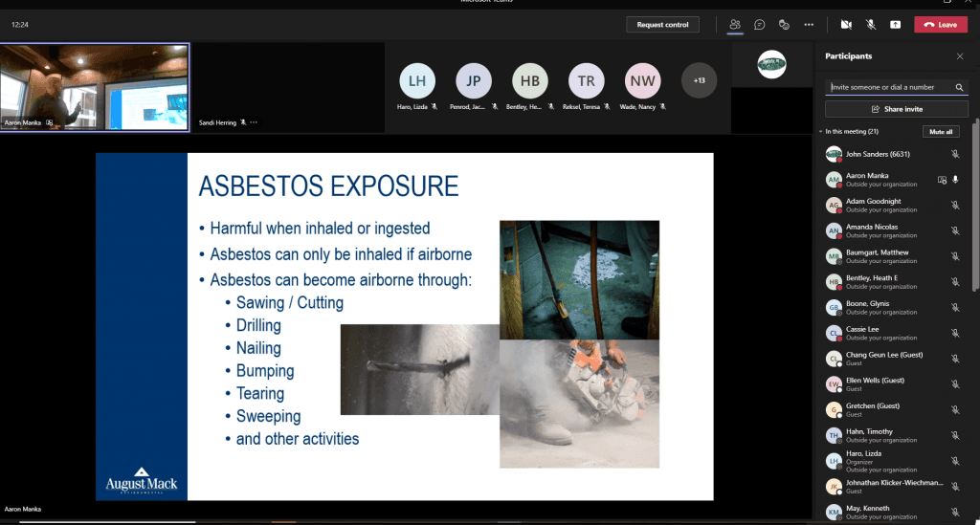Click the TR avatar of Reksel, Teresa
This screenshot has height=525, width=980.
pos(586,80)
